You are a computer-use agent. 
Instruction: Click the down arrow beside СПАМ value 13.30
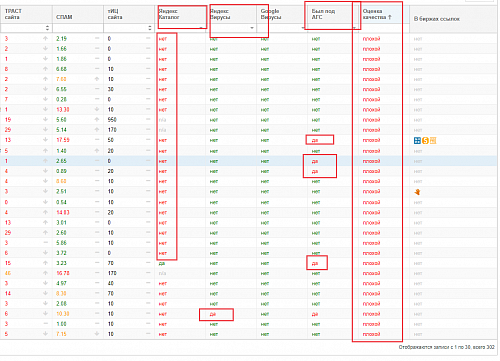[97, 109]
